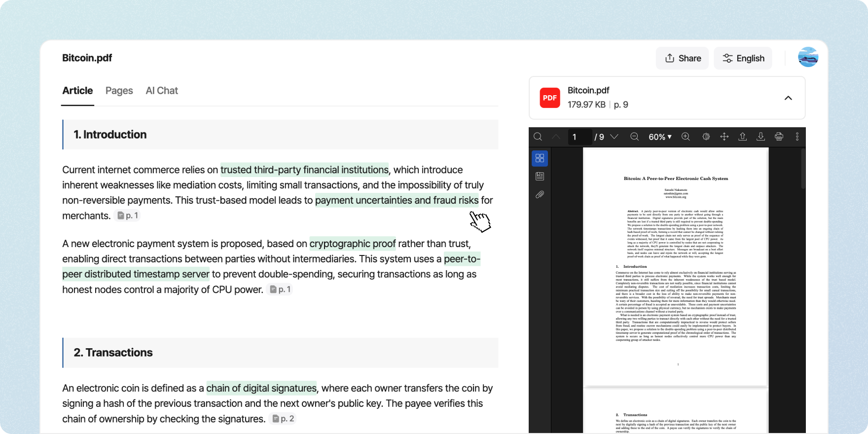This screenshot has width=868, height=434.
Task: Download the PDF from the viewer toolbar
Action: tap(760, 137)
